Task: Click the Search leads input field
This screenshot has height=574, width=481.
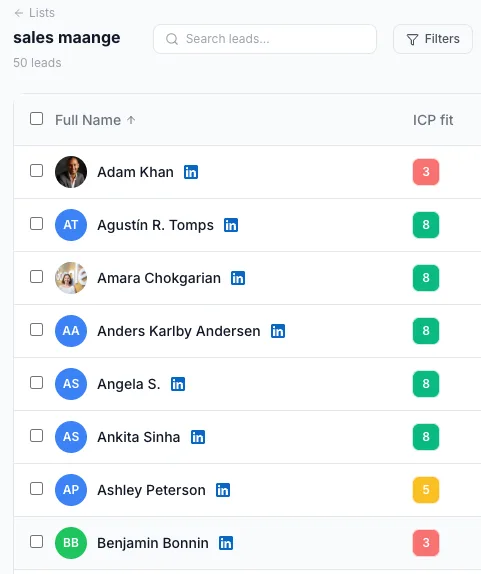Action: (265, 39)
